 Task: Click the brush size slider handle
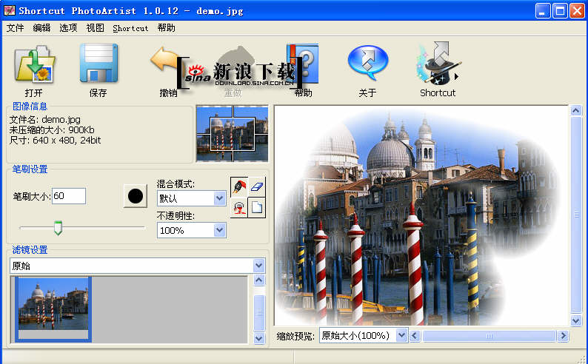point(58,228)
